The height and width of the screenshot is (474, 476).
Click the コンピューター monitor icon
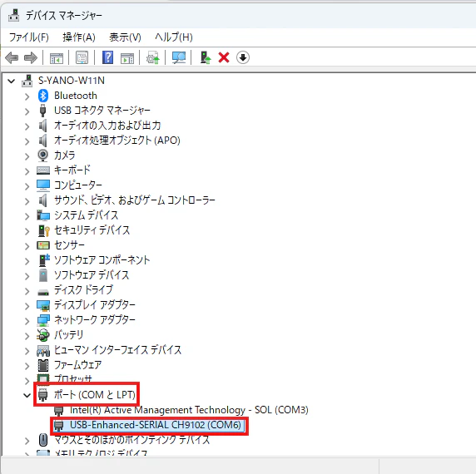[x=43, y=185]
